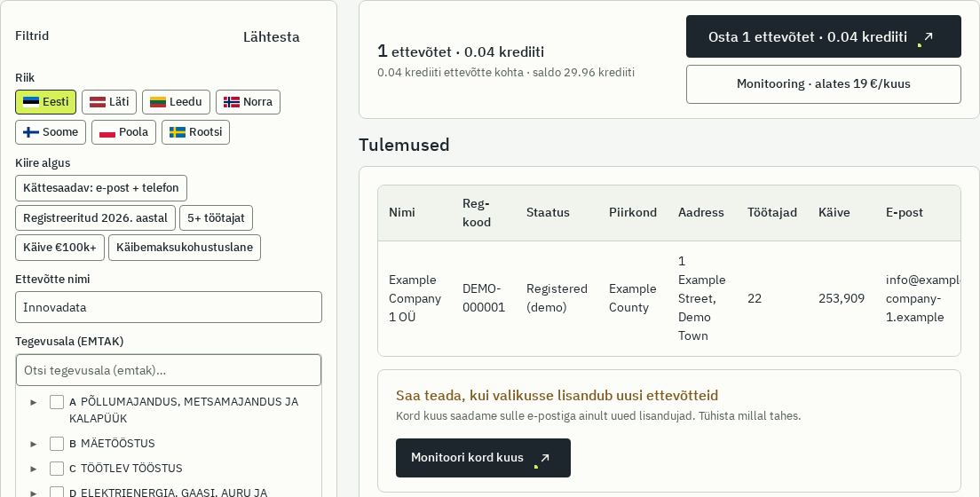Screen dimensions: 980x497
Task: Click external arrow icon on Osta button
Action: [x=929, y=37]
